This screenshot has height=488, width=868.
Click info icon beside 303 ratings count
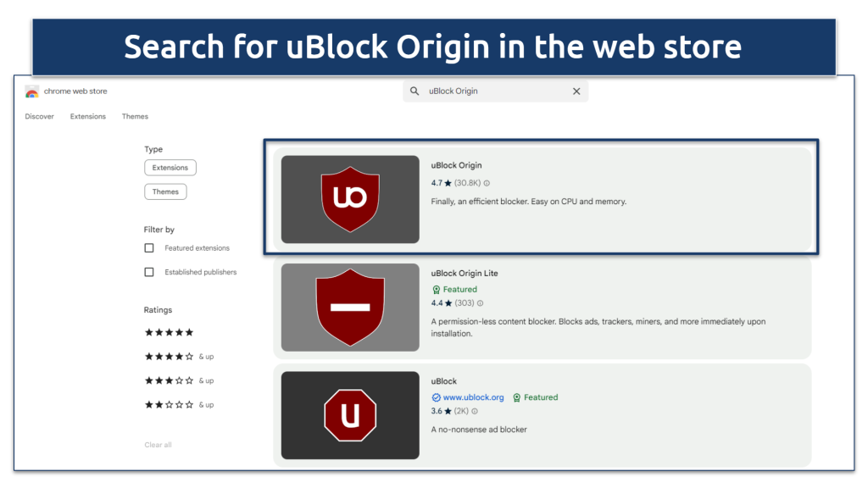coord(480,303)
